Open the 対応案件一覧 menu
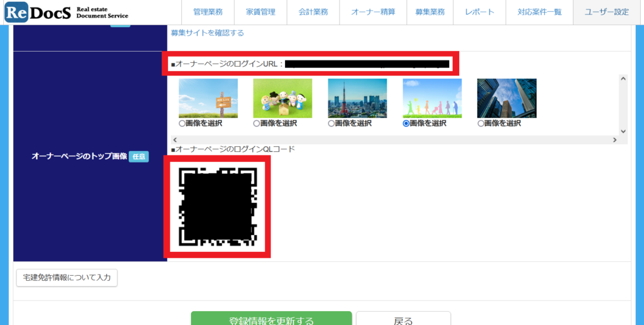 tap(539, 13)
